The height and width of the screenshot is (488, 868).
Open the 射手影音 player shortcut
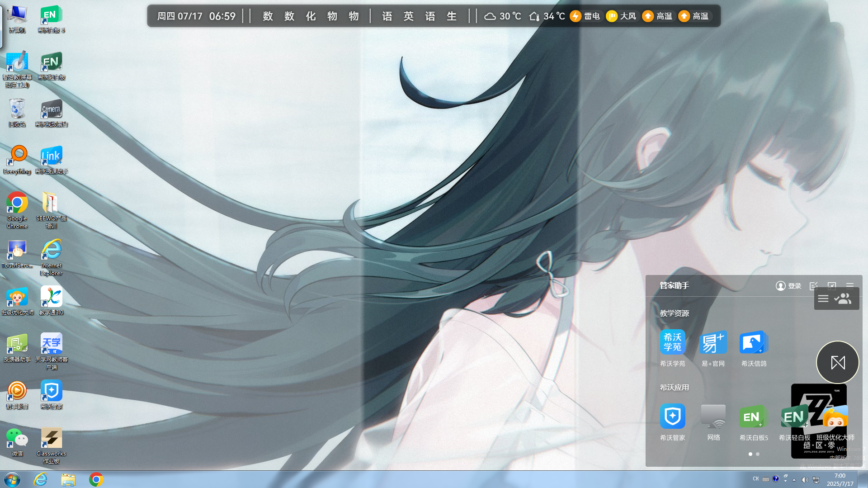pos(17,395)
